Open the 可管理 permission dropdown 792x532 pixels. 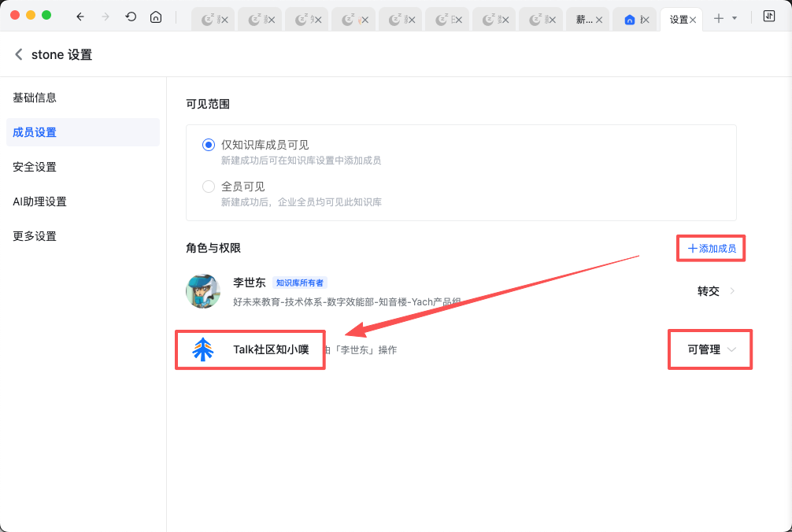point(711,349)
